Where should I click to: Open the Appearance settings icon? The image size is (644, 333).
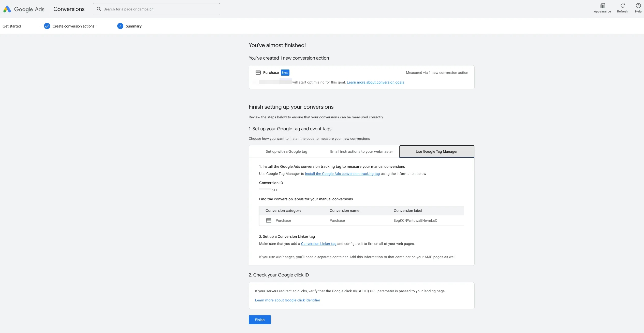tap(602, 6)
